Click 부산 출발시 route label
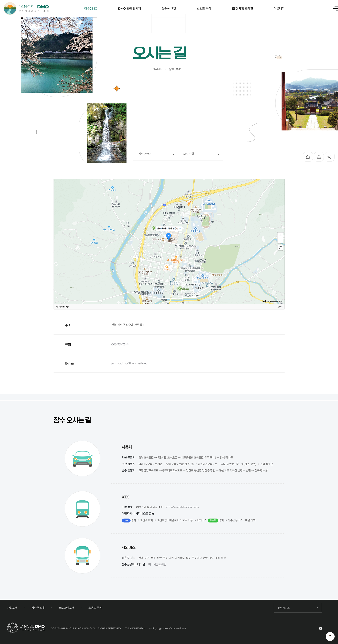Image resolution: width=338 pixels, height=644 pixels. (x=129, y=464)
